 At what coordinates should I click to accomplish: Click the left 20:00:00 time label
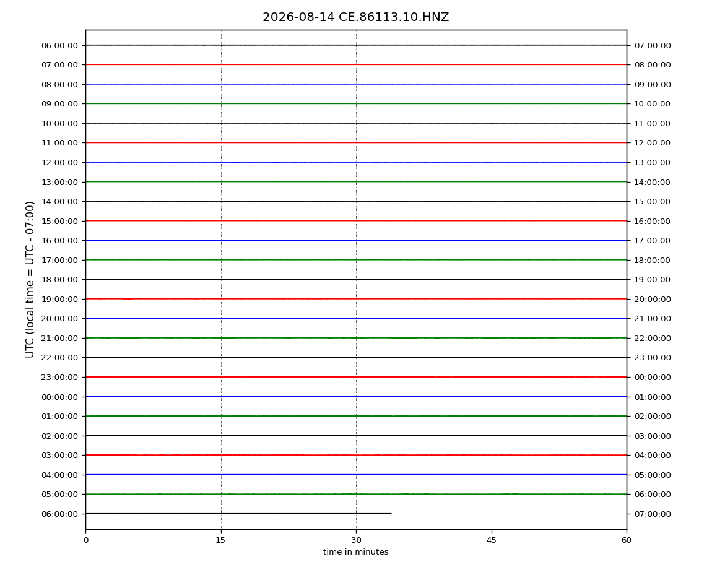[59, 319]
